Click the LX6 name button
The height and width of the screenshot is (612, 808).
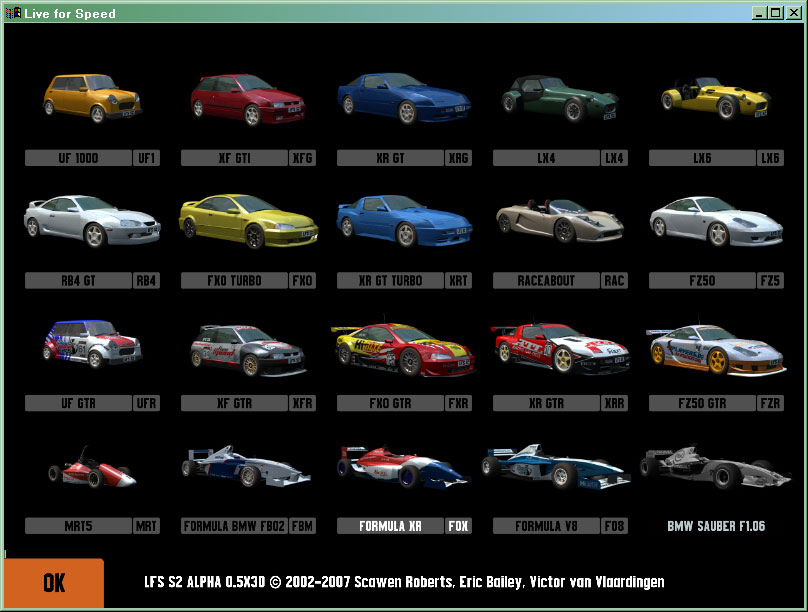pyautogui.click(x=702, y=158)
